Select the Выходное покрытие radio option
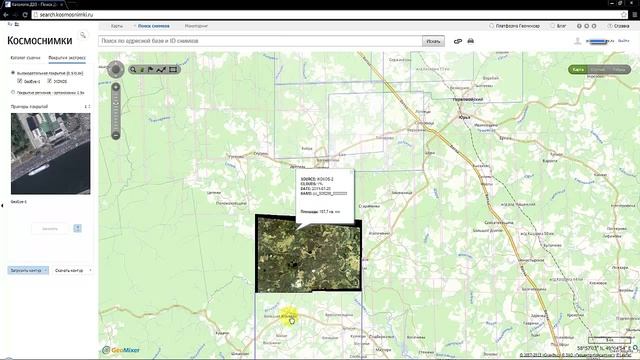 click(x=13, y=73)
